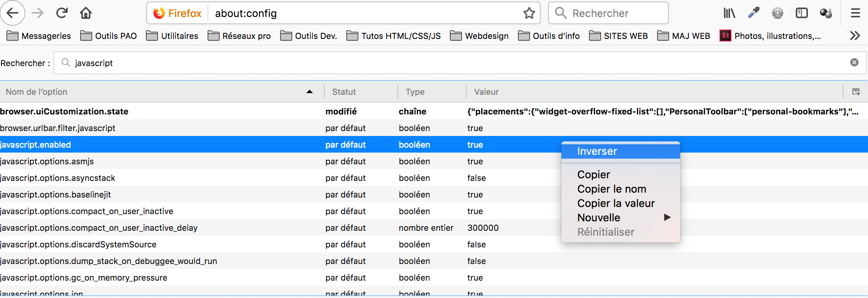Bookmark this page with the star icon
The height and width of the screenshot is (298, 868).
click(x=529, y=13)
